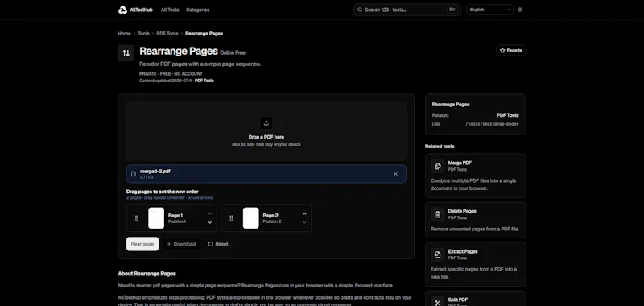Click the drag handle for Page 2

(x=231, y=218)
